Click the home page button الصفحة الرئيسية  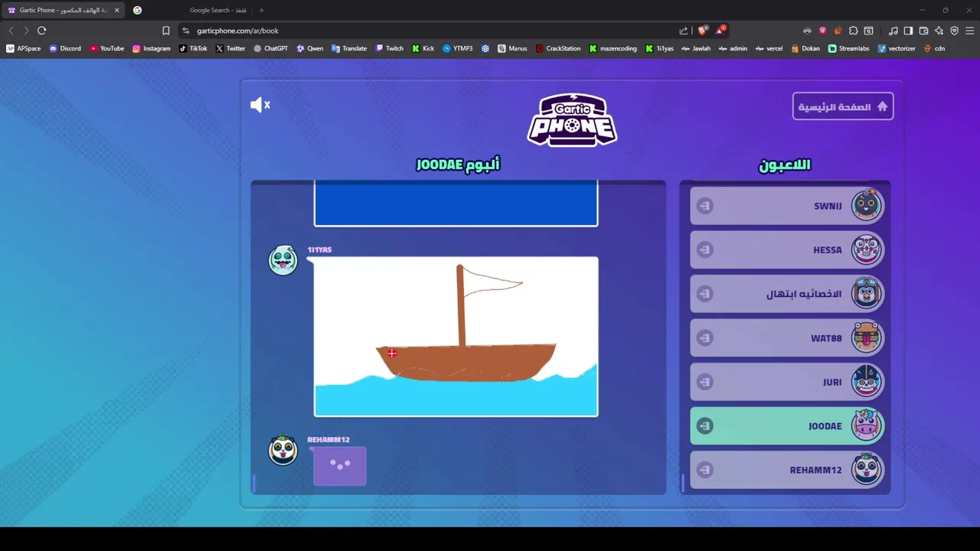pyautogui.click(x=843, y=106)
